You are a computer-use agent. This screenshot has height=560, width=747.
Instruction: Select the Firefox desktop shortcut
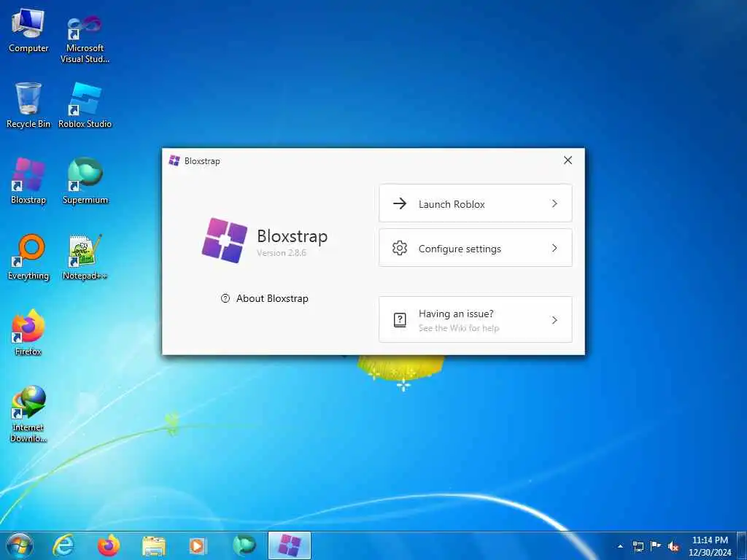tap(28, 332)
